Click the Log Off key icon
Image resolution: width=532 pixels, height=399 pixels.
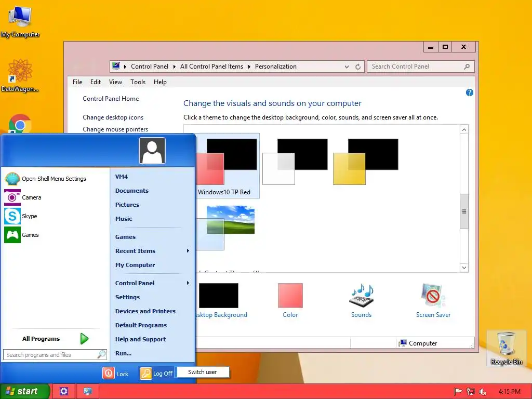[x=145, y=373]
